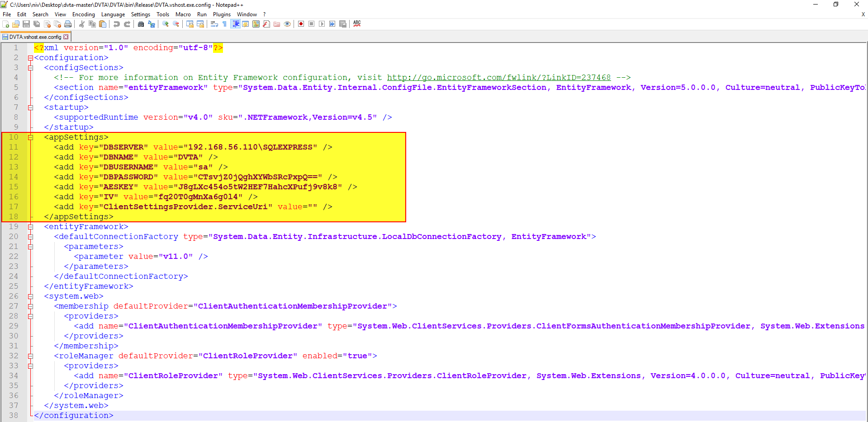
Task: Click the Zoom In magnifier icon
Action: tap(166, 24)
